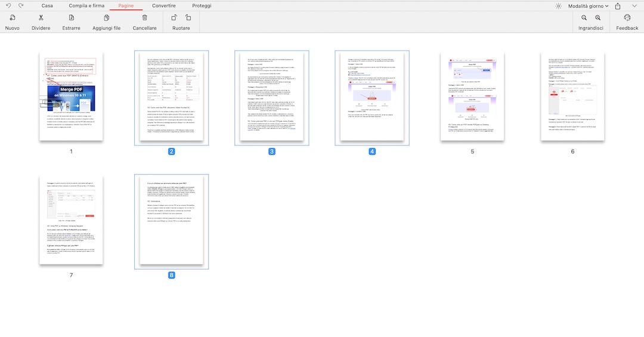Deselect the page 2 thumbnail
The width and height of the screenshot is (644, 337).
(171, 97)
